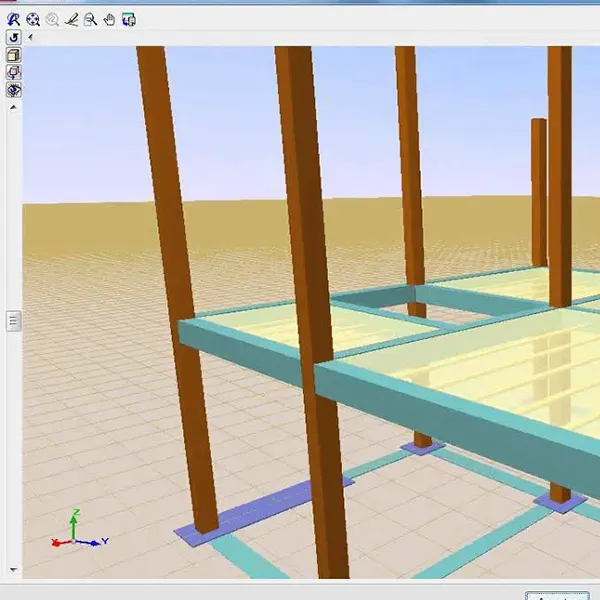The height and width of the screenshot is (600, 600).
Task: Select the short distant brown column
Action: [539, 190]
